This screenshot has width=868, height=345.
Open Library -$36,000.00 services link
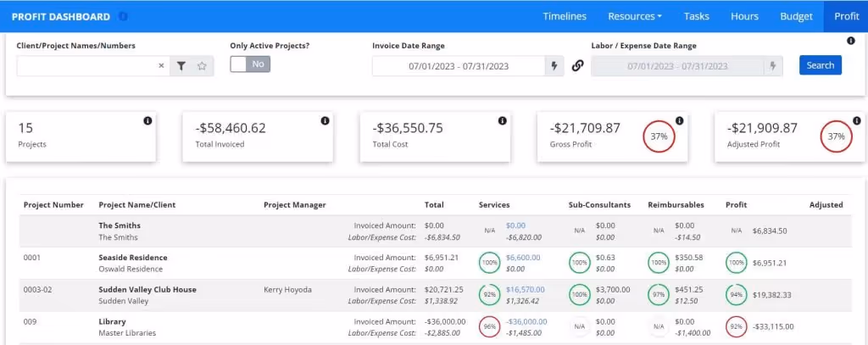pos(526,322)
